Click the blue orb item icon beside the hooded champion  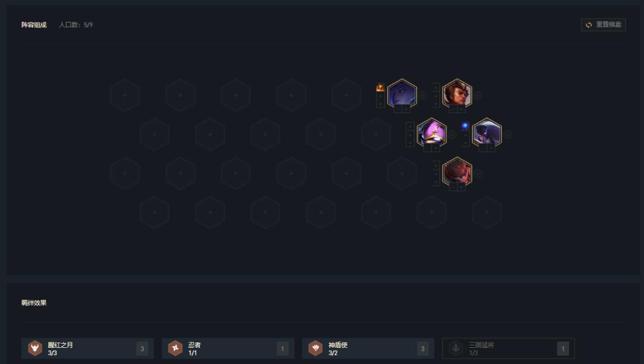pos(465,126)
